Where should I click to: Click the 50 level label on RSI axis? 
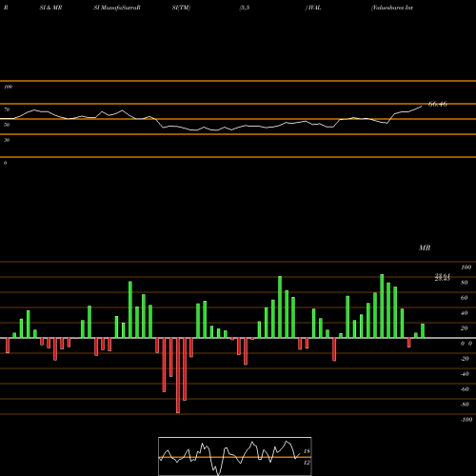7,125
